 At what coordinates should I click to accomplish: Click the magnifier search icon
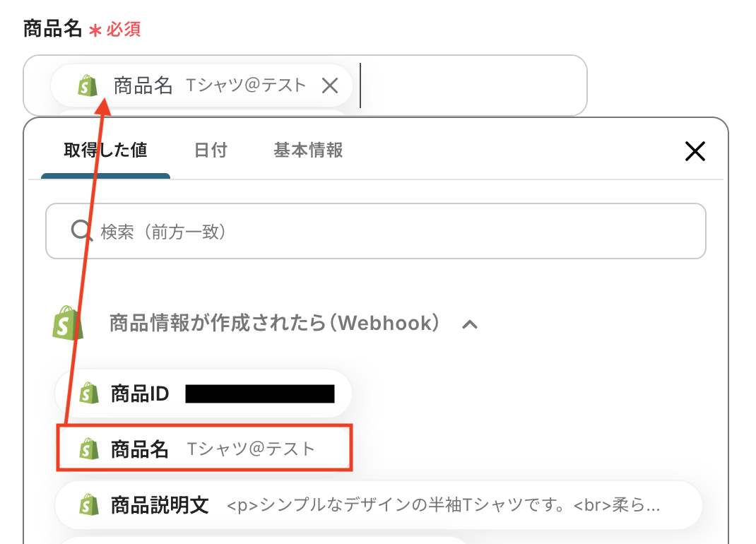pyautogui.click(x=81, y=231)
